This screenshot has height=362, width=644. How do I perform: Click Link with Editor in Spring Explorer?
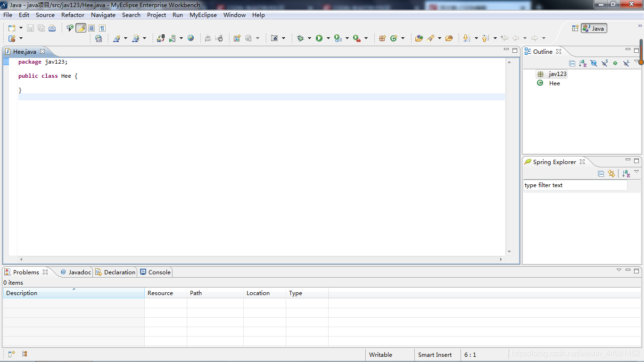[x=611, y=173]
